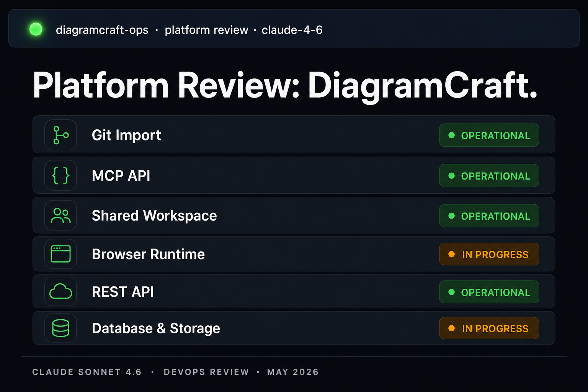588x392 pixels.
Task: Click the Database & Storage cylinder icon
Action: [60, 328]
